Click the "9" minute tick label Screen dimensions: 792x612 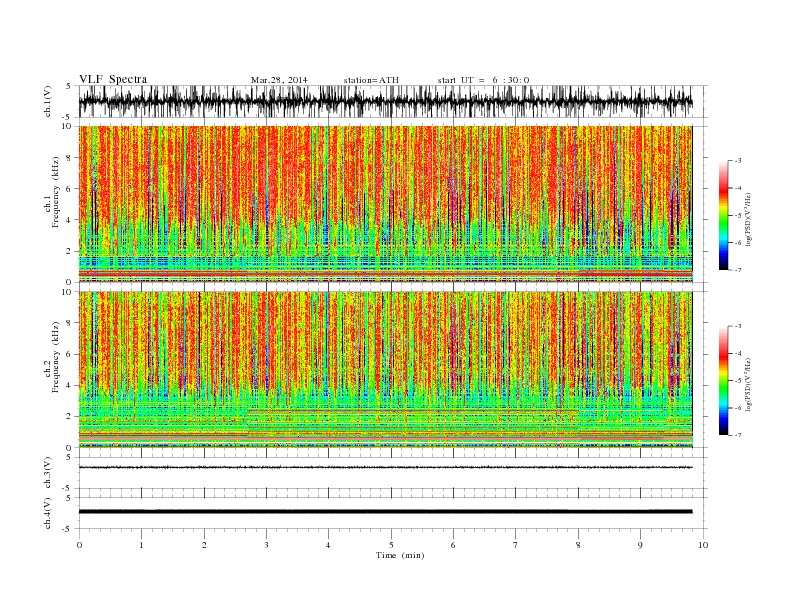[640, 545]
